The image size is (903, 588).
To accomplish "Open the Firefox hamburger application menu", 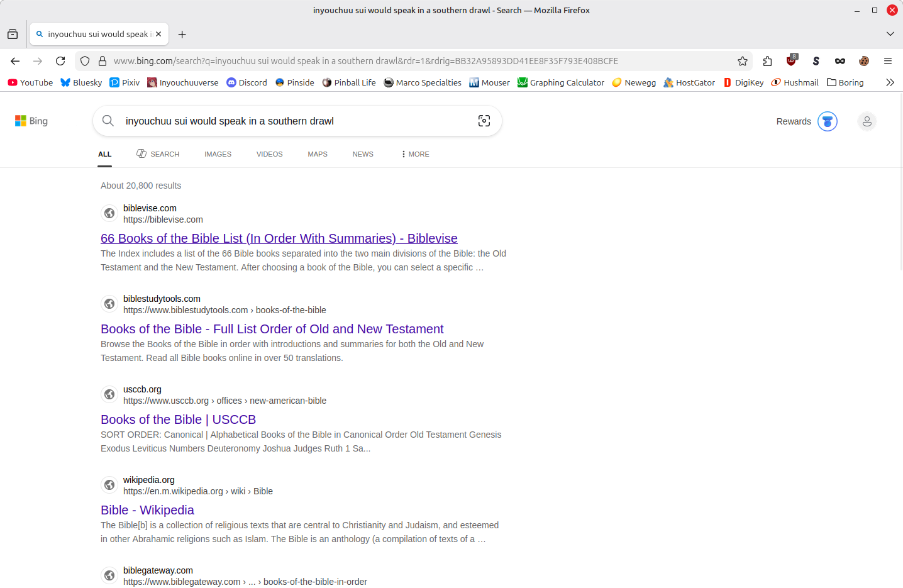I will 888,61.
